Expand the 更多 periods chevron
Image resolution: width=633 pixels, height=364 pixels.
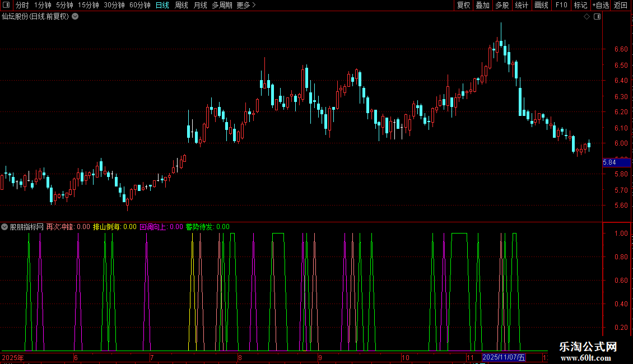pos(254,5)
